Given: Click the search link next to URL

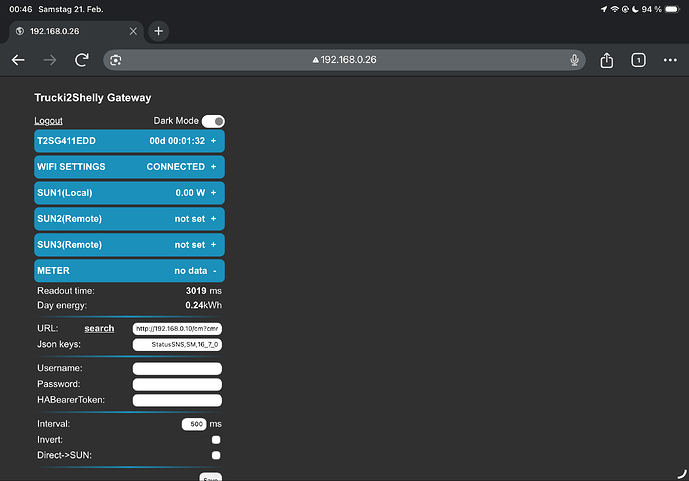Looking at the screenshot, I should pyautogui.click(x=99, y=328).
